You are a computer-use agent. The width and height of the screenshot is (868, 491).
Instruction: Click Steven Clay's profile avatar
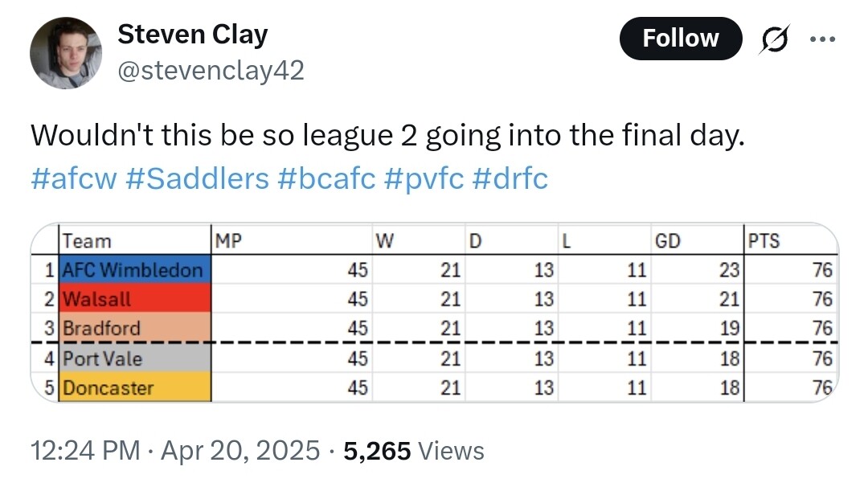(x=66, y=52)
